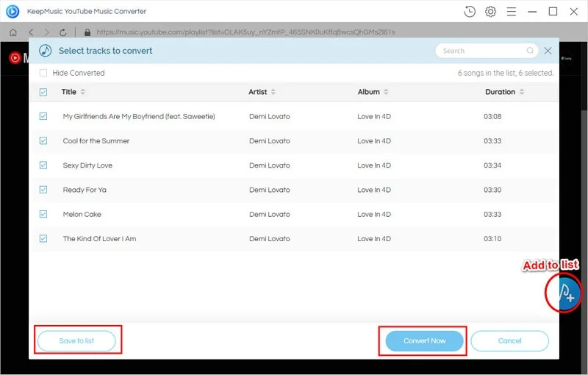588x375 pixels.
Task: Sort tracks by Album column arrows
Action: coord(386,92)
